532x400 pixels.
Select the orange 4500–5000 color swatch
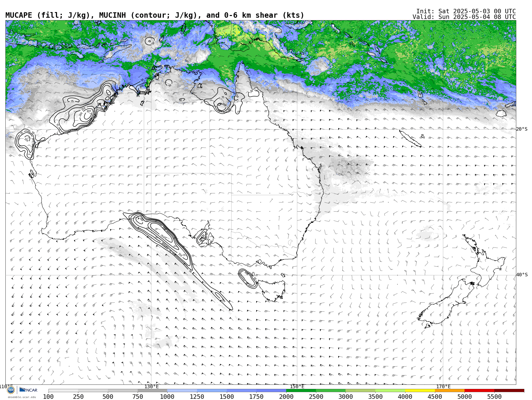[x=449, y=391]
